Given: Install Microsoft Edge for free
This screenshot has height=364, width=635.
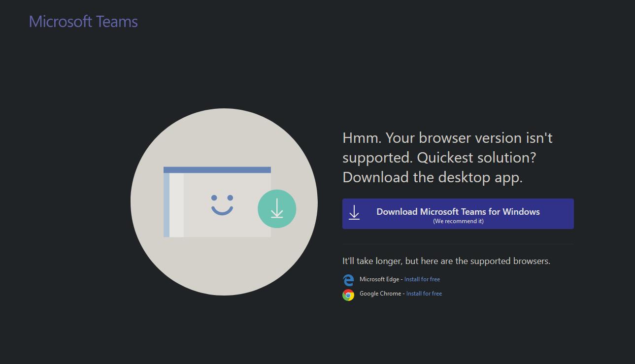Looking at the screenshot, I should (422, 279).
